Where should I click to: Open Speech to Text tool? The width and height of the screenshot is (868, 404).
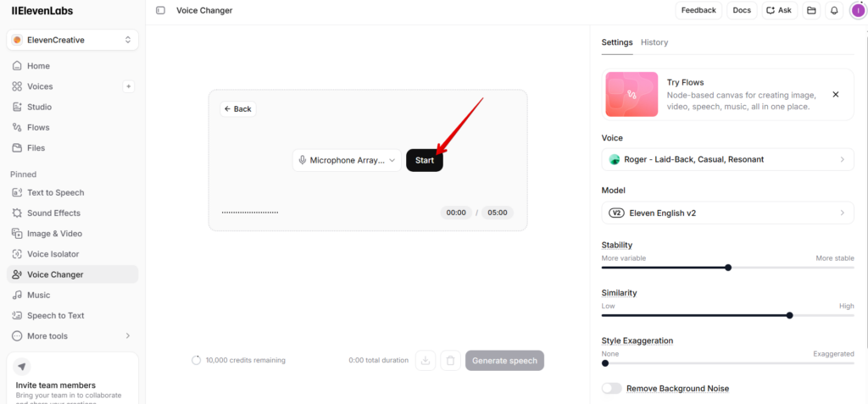[73, 315]
